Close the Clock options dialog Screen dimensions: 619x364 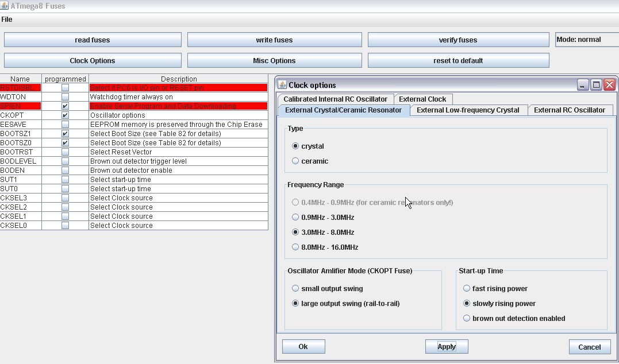point(610,85)
